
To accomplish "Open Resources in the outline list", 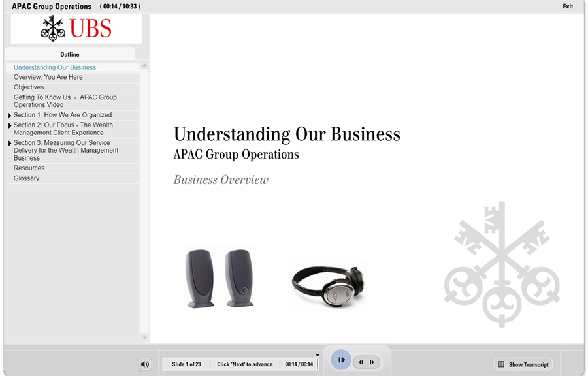I will click(x=29, y=168).
